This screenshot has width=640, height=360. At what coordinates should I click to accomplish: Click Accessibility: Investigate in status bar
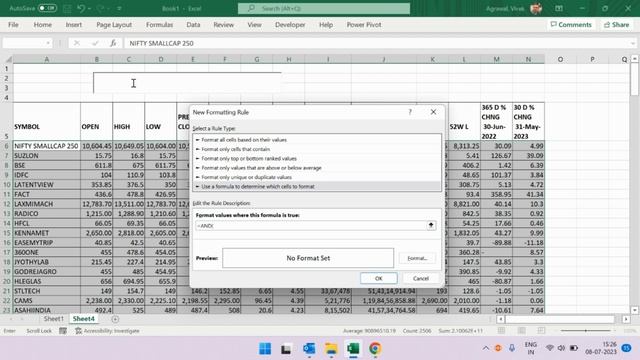coord(107,331)
